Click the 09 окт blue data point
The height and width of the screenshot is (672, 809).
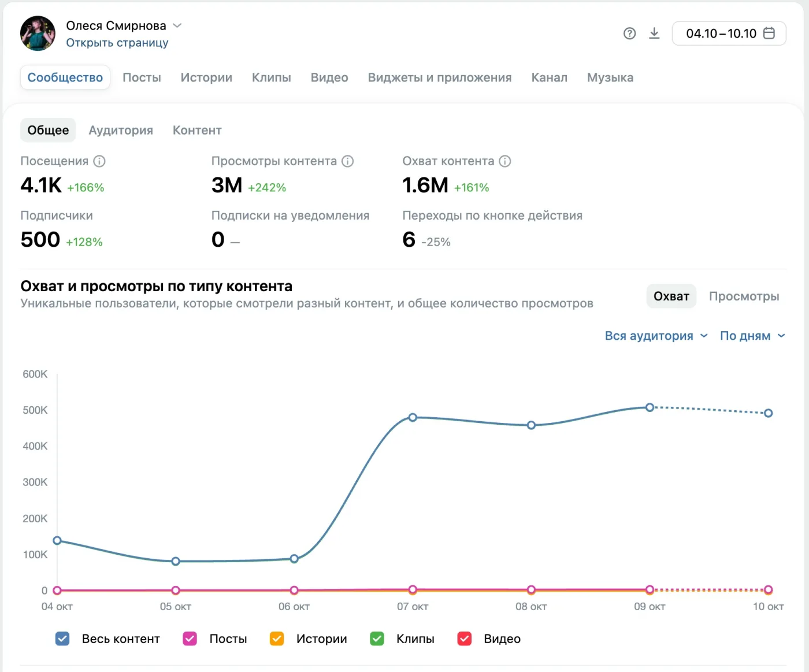click(650, 407)
